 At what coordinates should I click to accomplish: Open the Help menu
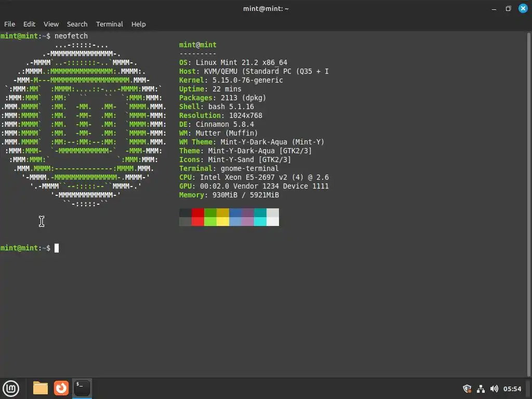[138, 24]
